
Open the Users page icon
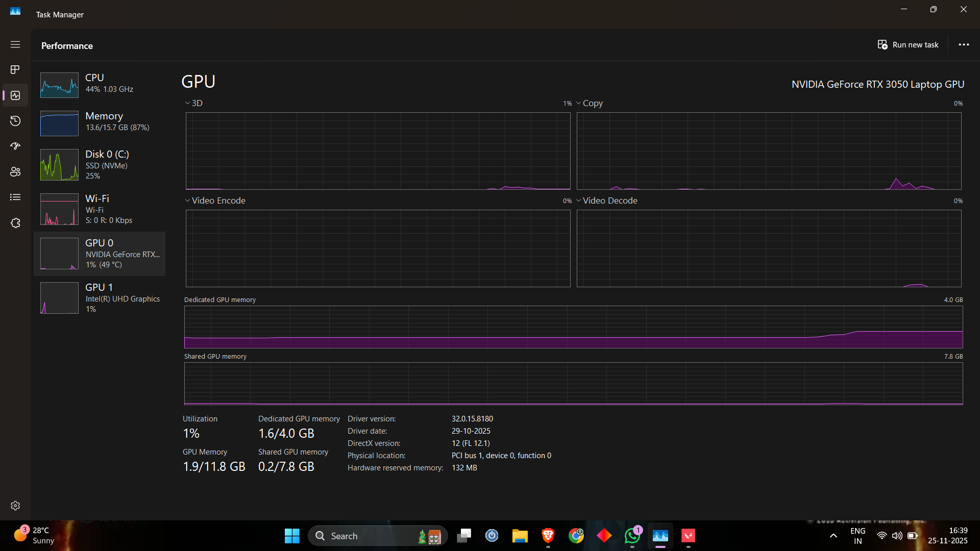pos(15,172)
